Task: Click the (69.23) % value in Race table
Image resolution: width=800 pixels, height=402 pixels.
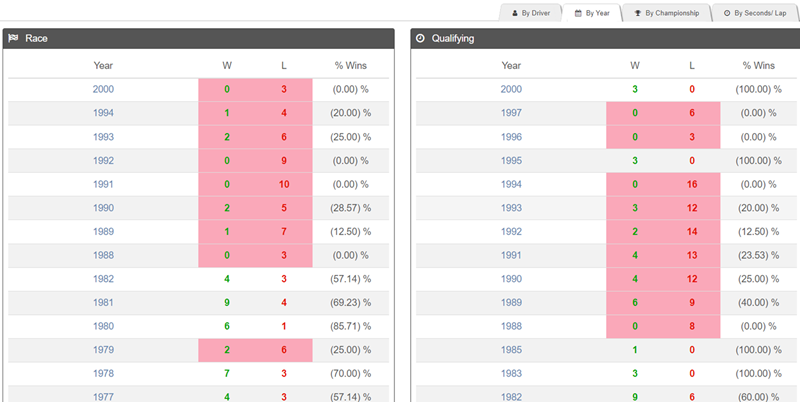Action: point(351,303)
